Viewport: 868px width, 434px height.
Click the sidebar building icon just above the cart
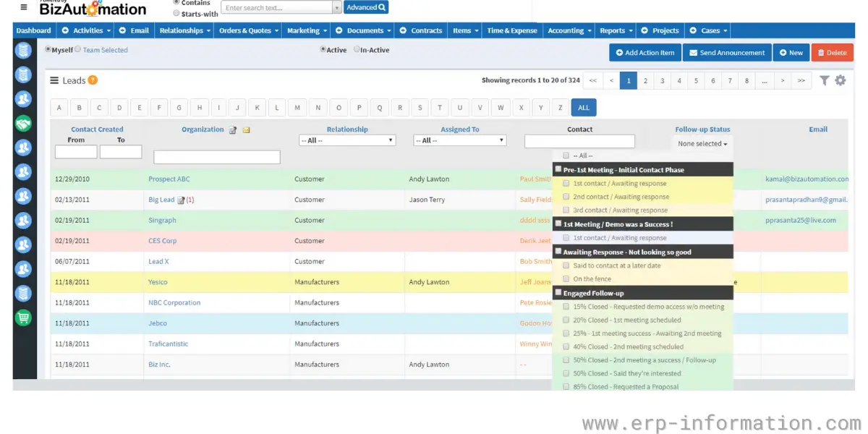24,294
